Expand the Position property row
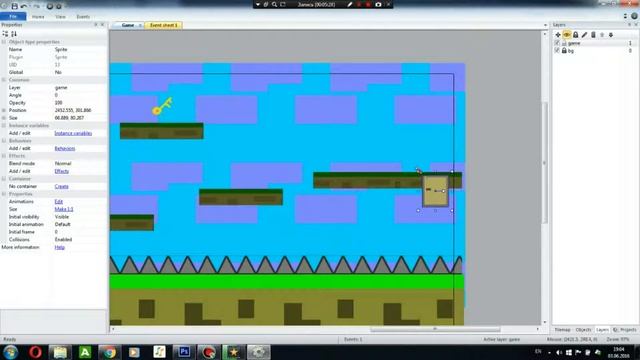The height and width of the screenshot is (360, 640). pyautogui.click(x=4, y=110)
